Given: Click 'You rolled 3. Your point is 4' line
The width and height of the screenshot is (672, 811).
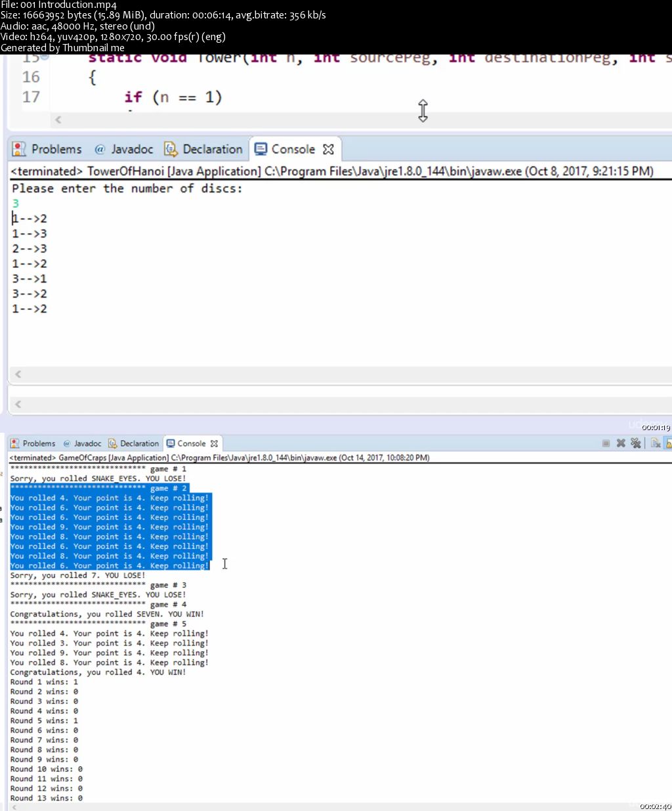Looking at the screenshot, I should [110, 644].
